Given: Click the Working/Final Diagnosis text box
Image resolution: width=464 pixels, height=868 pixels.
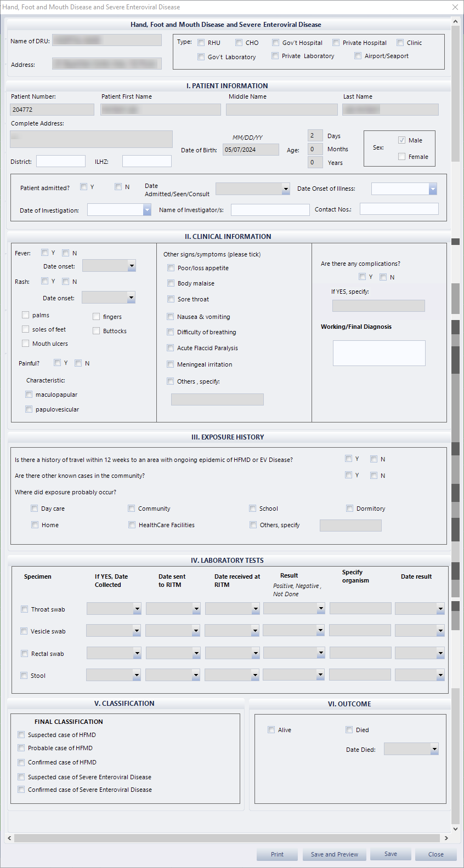Looking at the screenshot, I should (379, 353).
